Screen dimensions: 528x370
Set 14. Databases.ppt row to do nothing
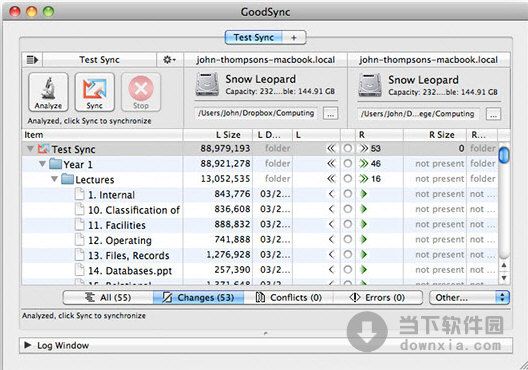tap(348, 270)
